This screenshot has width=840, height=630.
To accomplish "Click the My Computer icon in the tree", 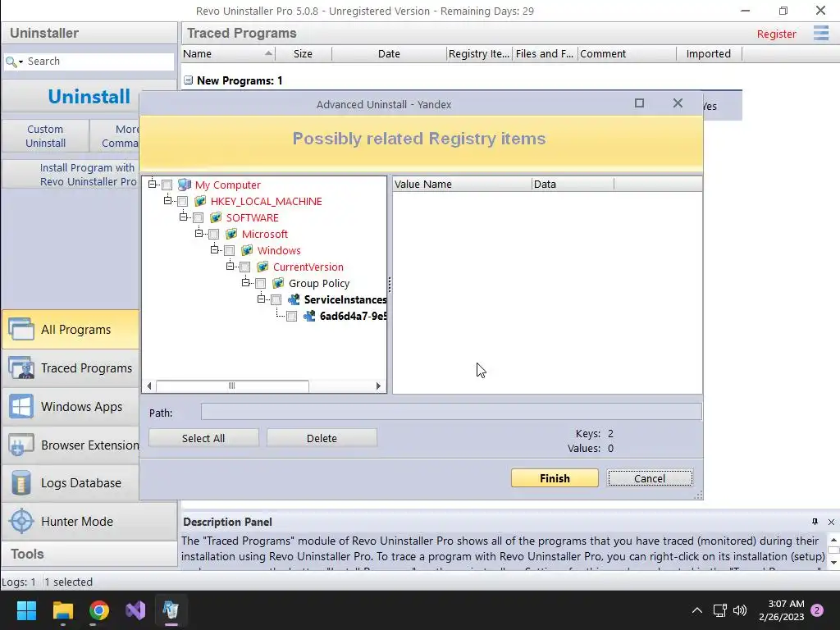I will click(x=185, y=185).
